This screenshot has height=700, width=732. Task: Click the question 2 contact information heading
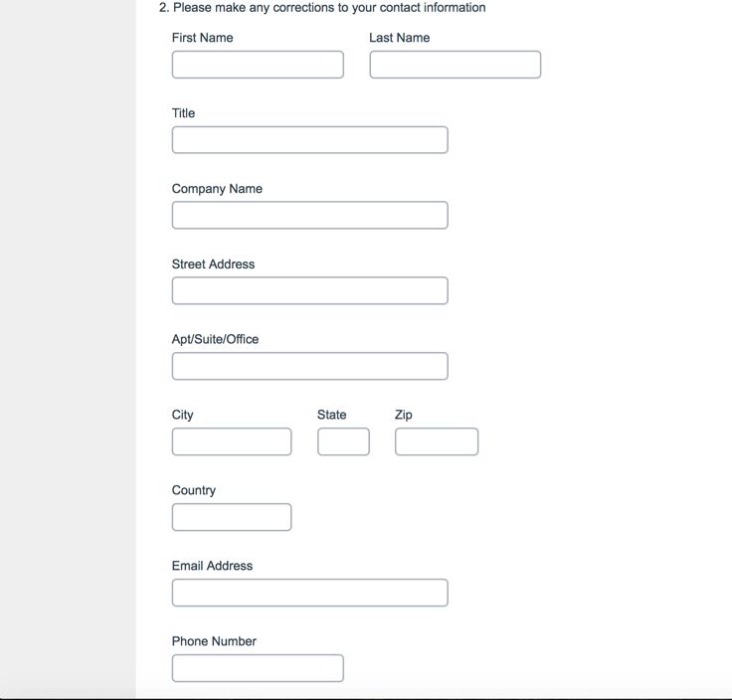click(x=322, y=8)
